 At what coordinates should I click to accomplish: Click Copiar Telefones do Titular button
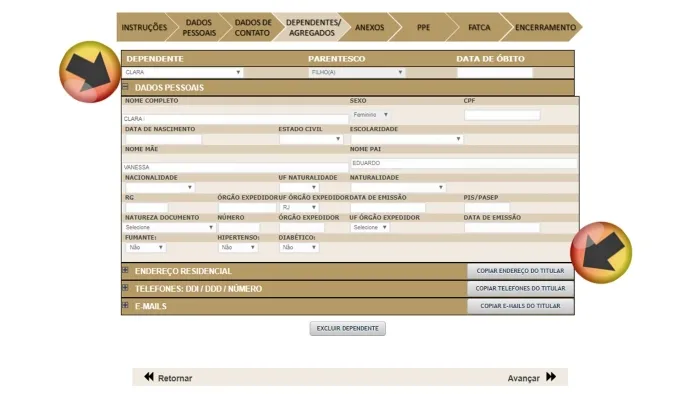[521, 289]
